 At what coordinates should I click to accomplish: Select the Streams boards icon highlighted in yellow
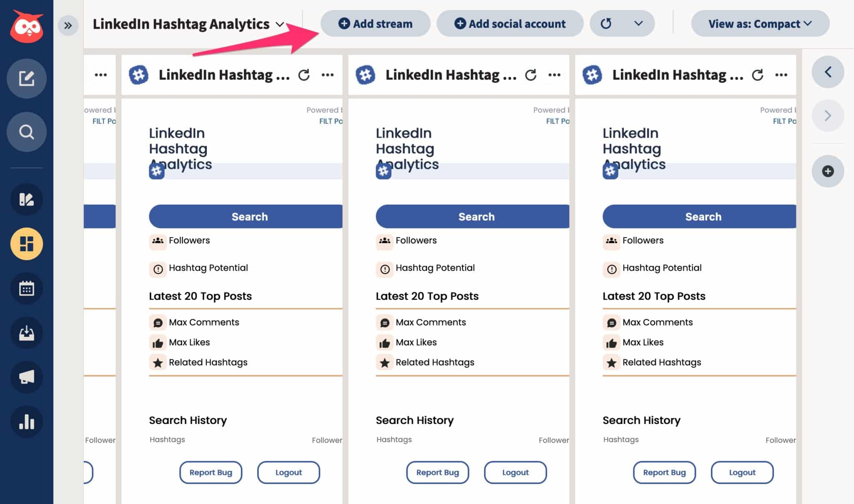pyautogui.click(x=26, y=244)
